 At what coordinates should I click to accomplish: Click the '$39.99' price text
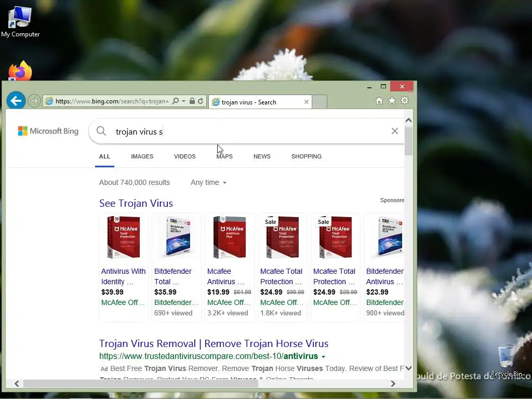[112, 292]
